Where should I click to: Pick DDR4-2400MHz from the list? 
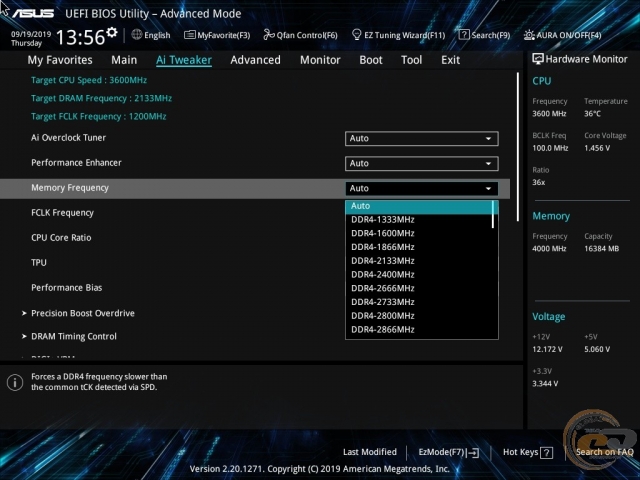pyautogui.click(x=419, y=275)
